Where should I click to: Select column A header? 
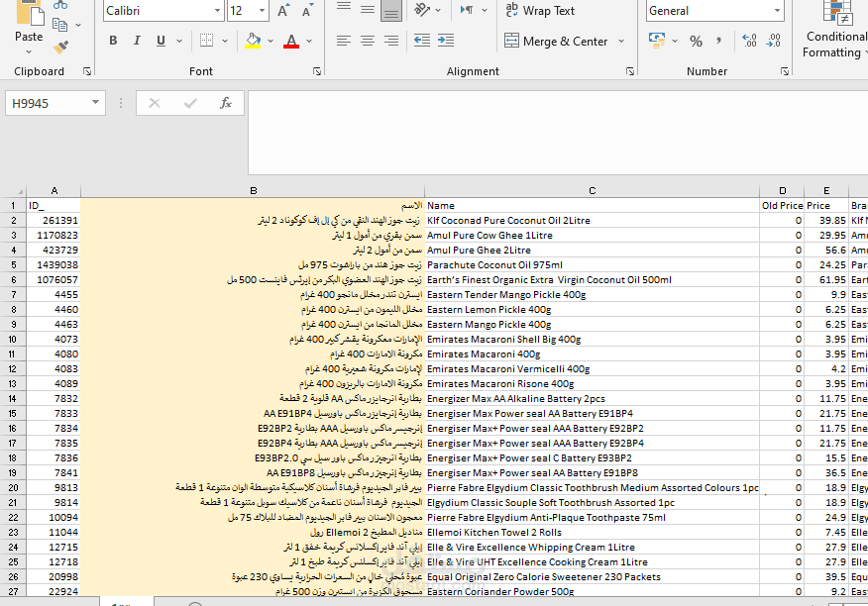pyautogui.click(x=54, y=191)
